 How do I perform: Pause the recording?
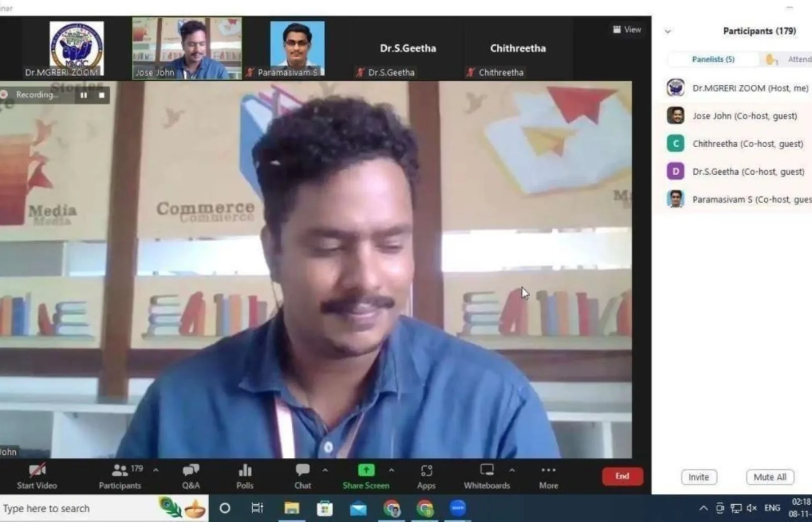click(x=84, y=95)
